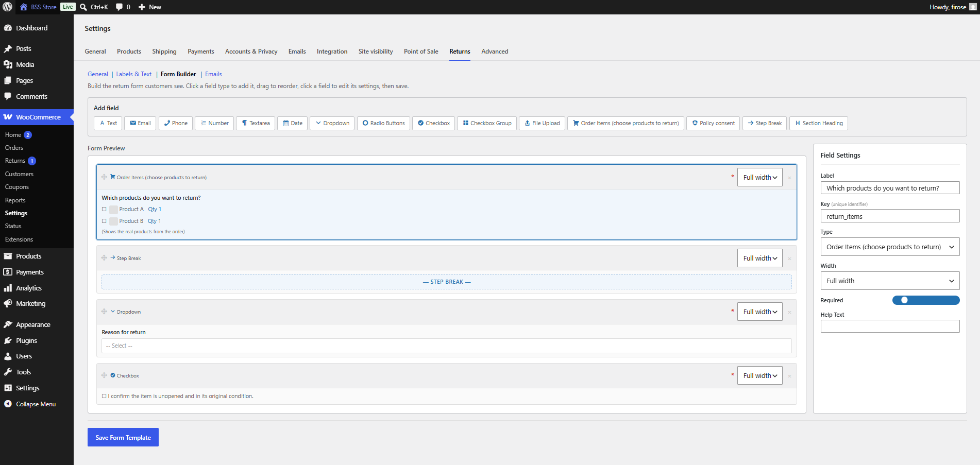Open the Width dropdown in Field Settings
The image size is (980, 465).
[x=890, y=281]
